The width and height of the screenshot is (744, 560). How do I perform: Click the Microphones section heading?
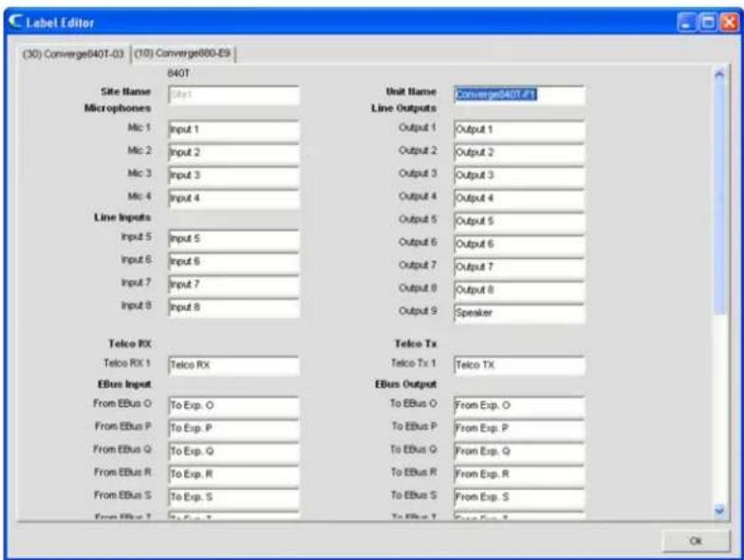click(118, 108)
